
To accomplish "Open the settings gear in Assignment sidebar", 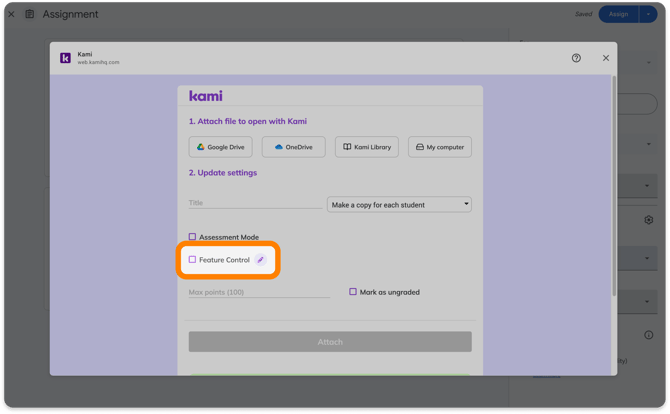I will tap(649, 220).
